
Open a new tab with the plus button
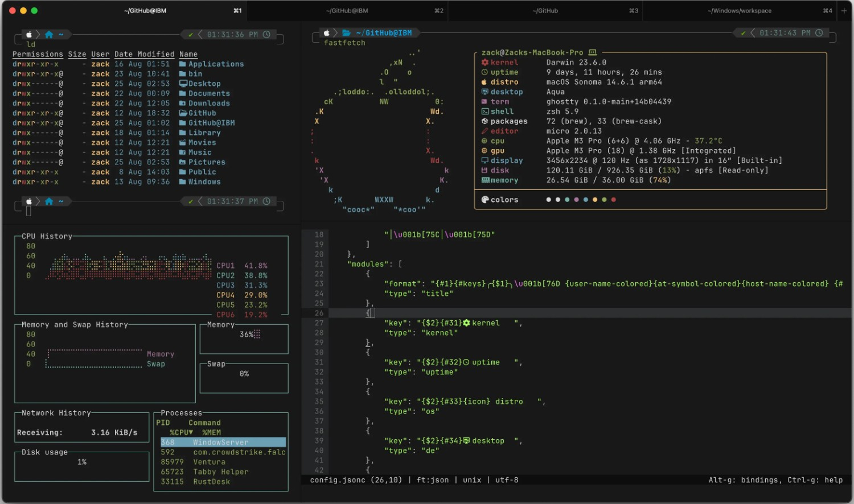(844, 11)
